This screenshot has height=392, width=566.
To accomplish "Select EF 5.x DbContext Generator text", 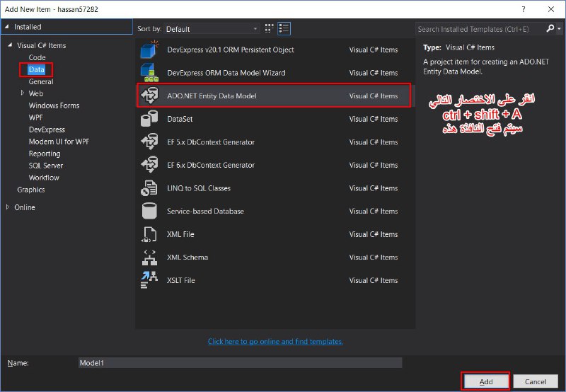I will [x=211, y=142].
